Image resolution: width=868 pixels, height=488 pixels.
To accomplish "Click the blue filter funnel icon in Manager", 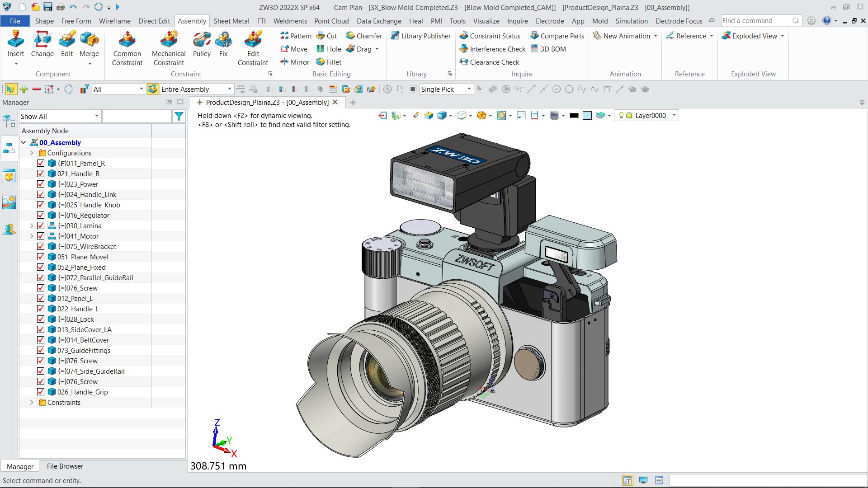I will coord(179,117).
